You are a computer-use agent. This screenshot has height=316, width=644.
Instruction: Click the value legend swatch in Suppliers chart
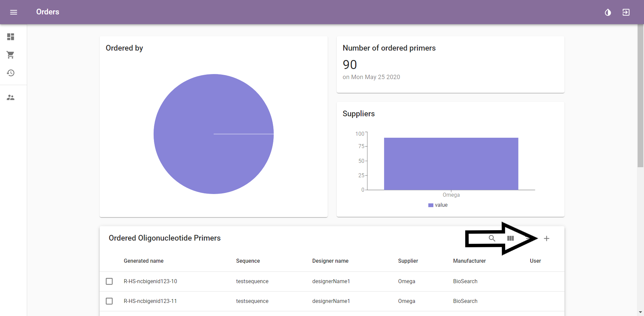pos(431,205)
